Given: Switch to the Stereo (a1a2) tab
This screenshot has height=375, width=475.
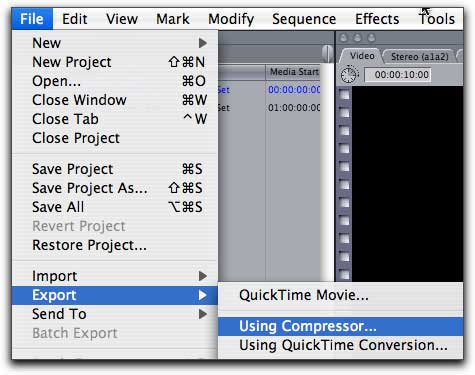Looking at the screenshot, I should (419, 56).
